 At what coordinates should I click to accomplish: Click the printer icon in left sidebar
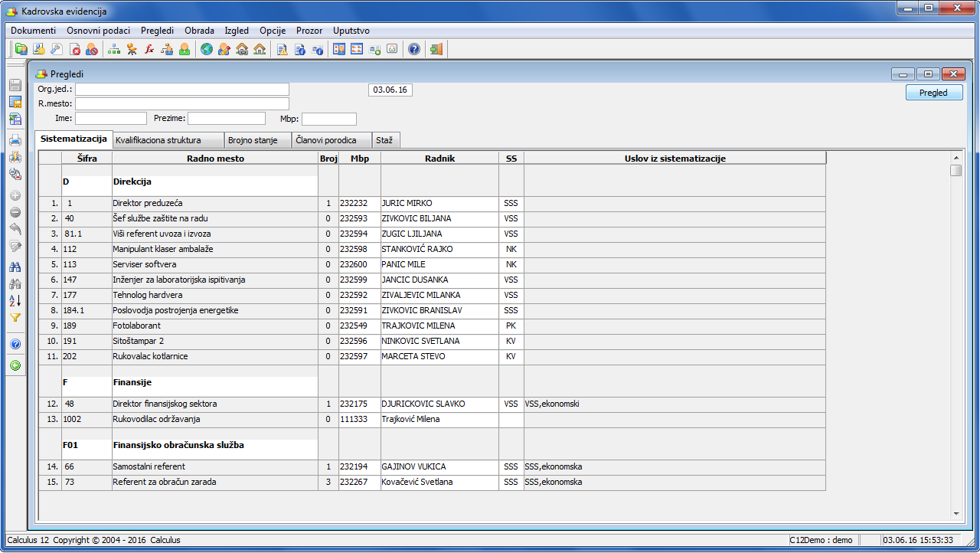pyautogui.click(x=15, y=140)
